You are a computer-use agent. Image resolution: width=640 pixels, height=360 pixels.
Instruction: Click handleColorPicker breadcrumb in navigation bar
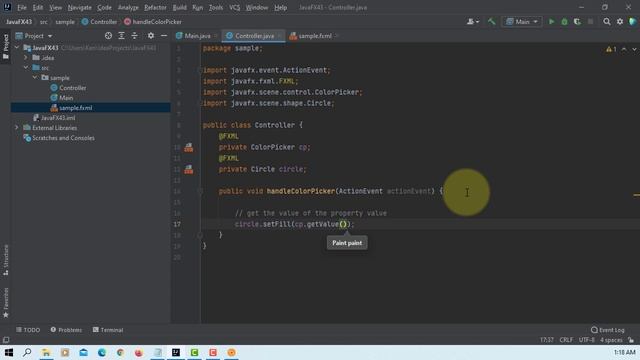point(153,22)
